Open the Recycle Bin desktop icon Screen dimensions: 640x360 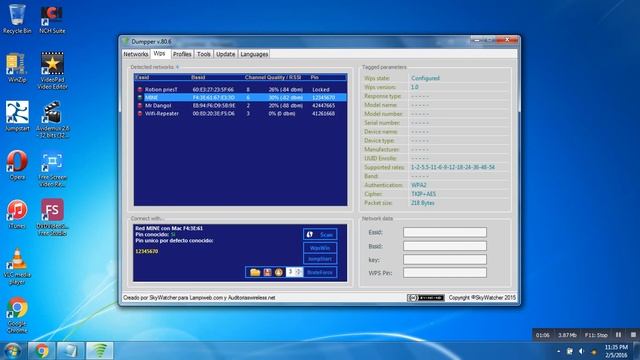17,19
